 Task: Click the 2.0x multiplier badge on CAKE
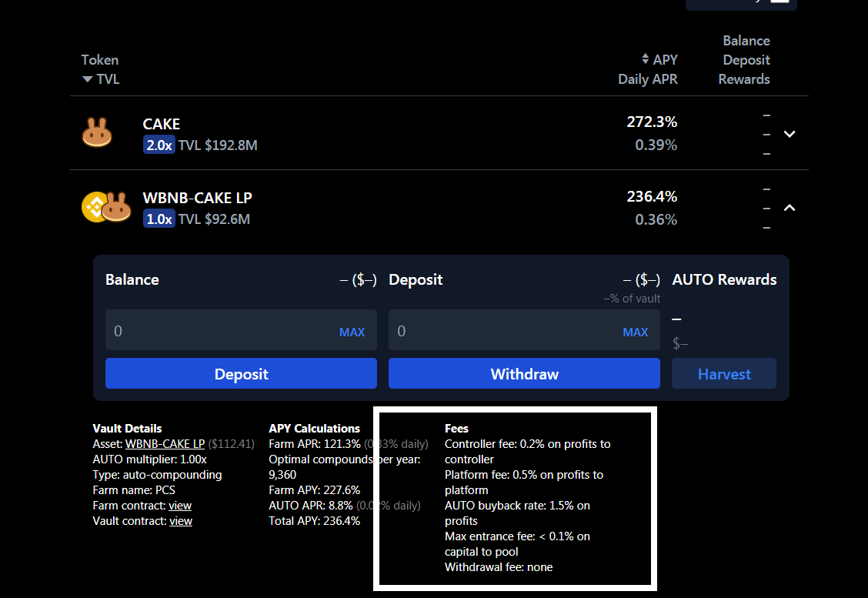(159, 145)
